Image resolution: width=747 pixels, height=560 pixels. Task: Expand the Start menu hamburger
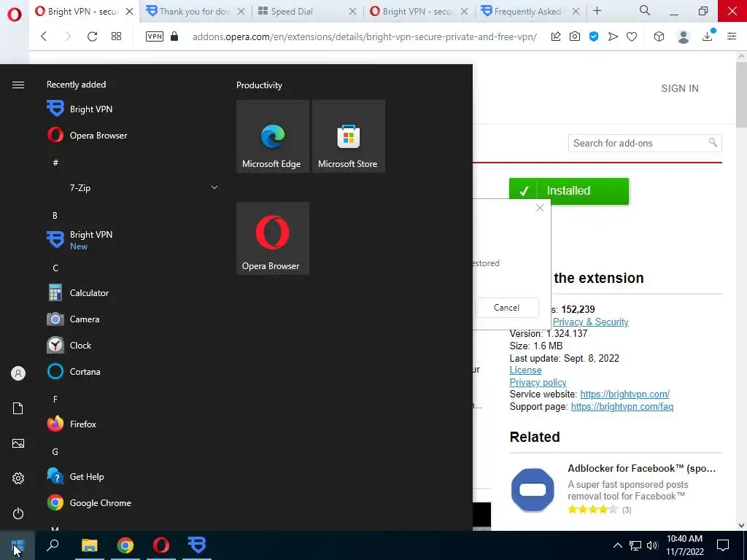(x=18, y=85)
